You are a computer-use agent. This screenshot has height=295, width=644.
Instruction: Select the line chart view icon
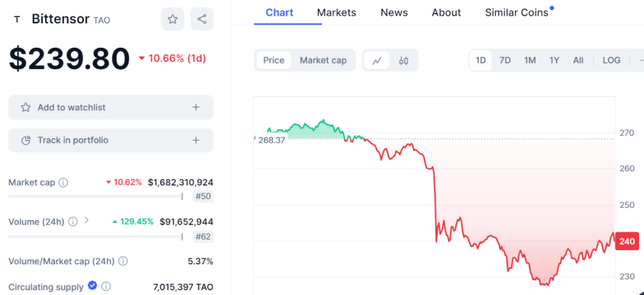click(377, 60)
